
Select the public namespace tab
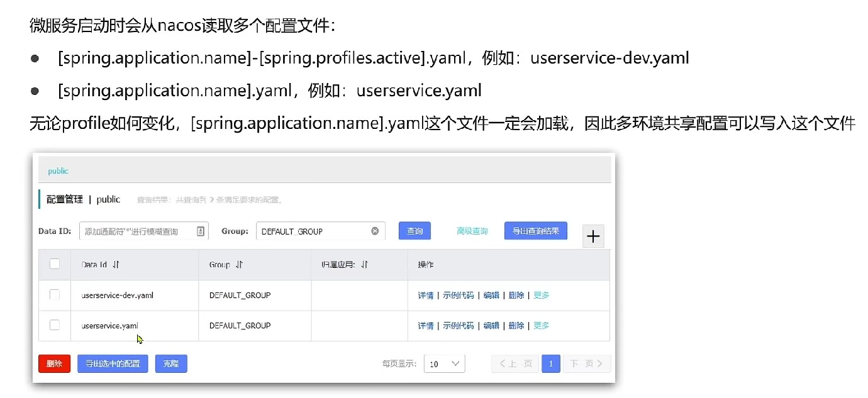point(58,171)
